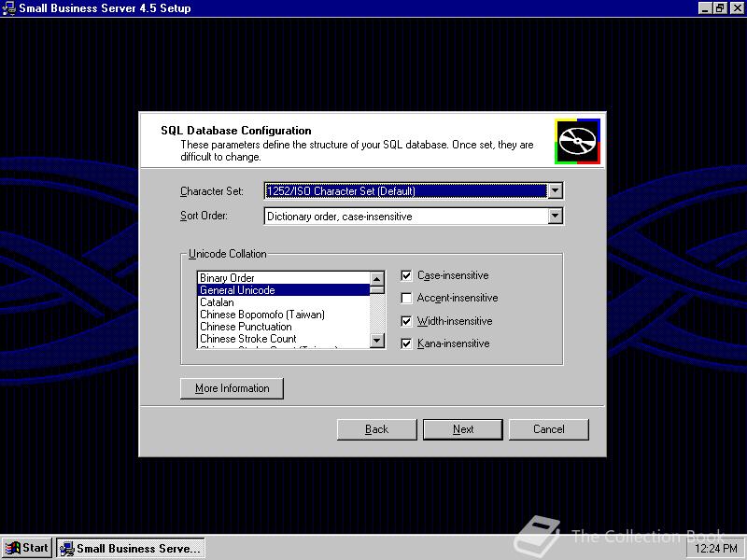Go to the previous page with Back
This screenshot has width=747, height=560.
click(x=377, y=429)
